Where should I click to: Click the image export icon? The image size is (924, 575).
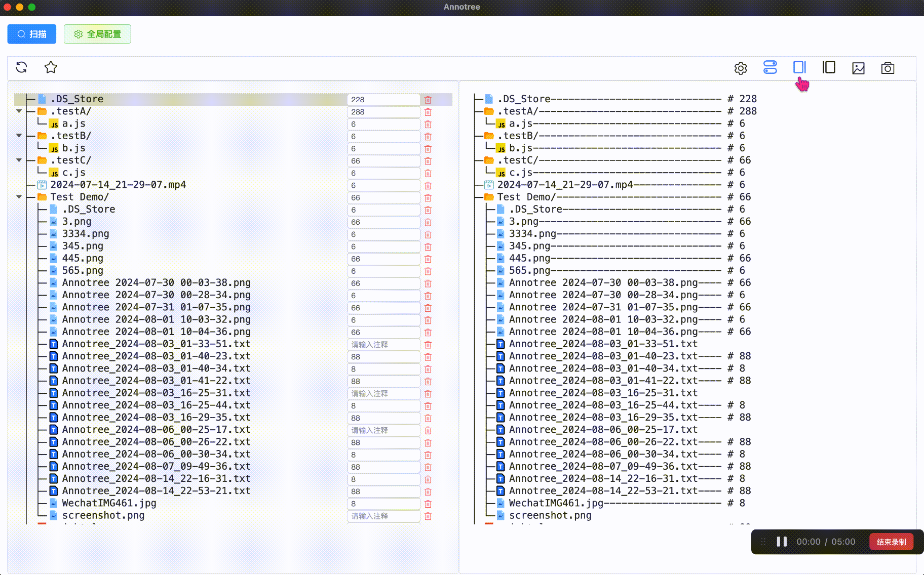pyautogui.click(x=858, y=68)
